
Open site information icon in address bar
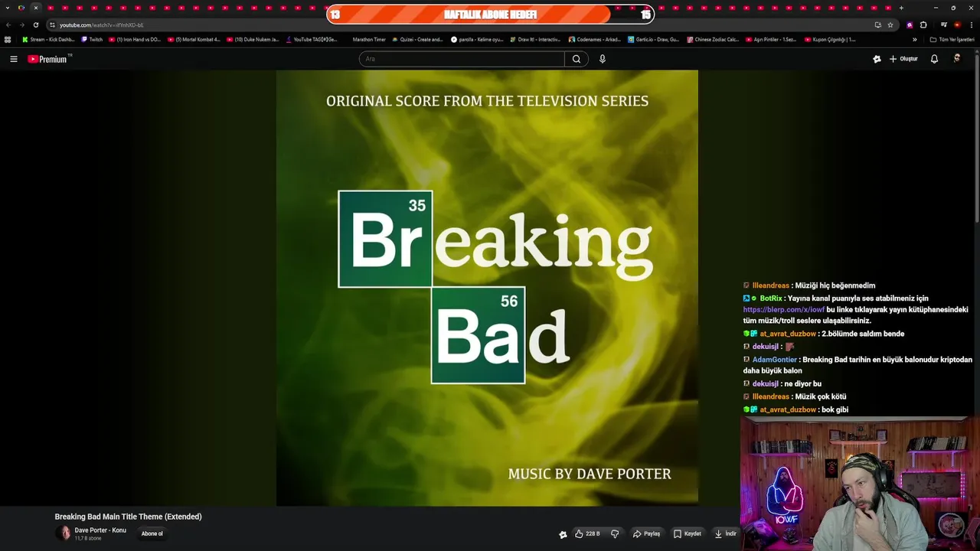click(x=52, y=24)
